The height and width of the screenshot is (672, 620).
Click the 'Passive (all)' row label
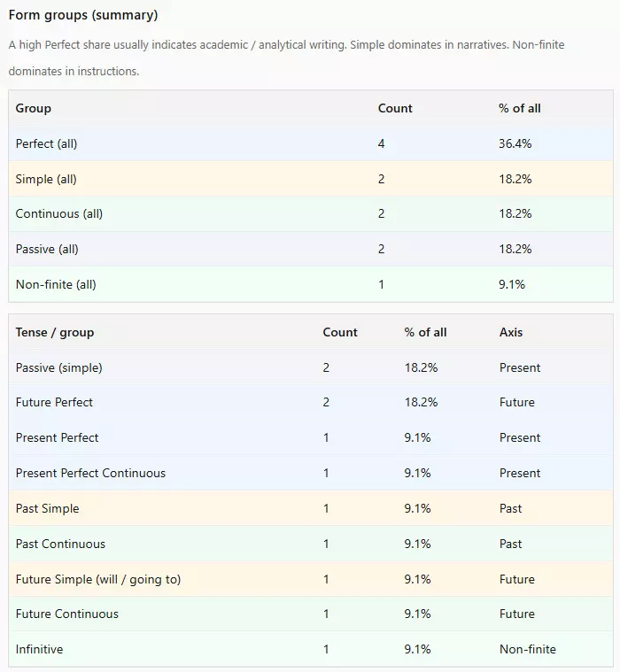(47, 250)
